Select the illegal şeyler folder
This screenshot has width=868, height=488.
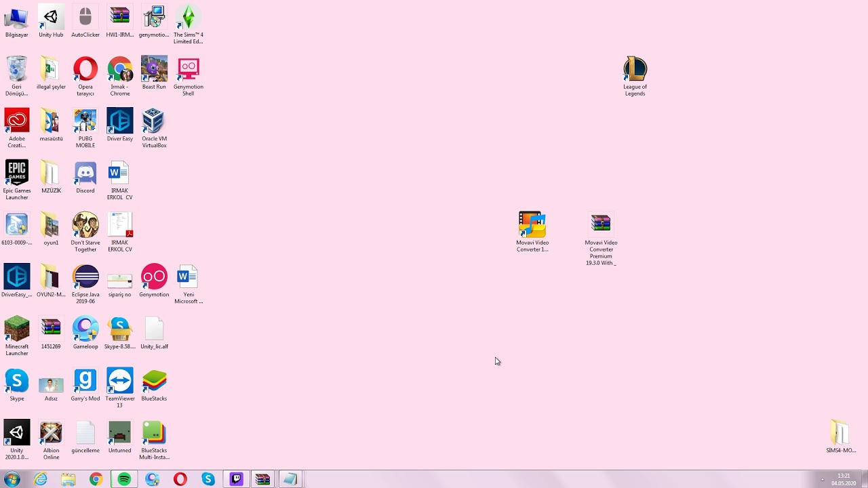pos(51,74)
